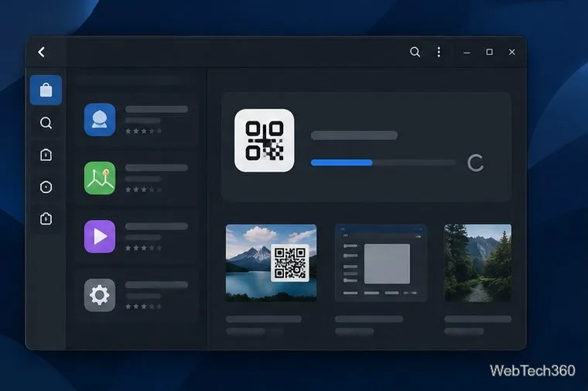Screen dimensions: 588x391
Task: Open the sidebar search icon
Action: (46, 122)
